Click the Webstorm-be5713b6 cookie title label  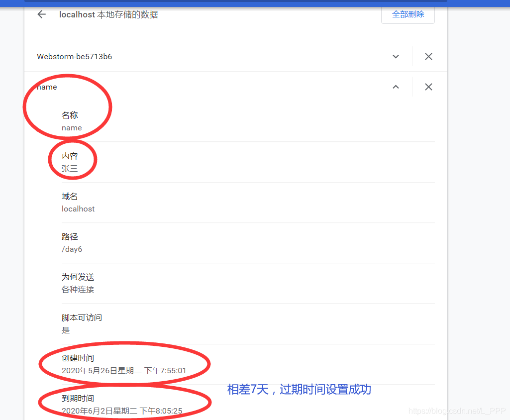pyautogui.click(x=74, y=56)
